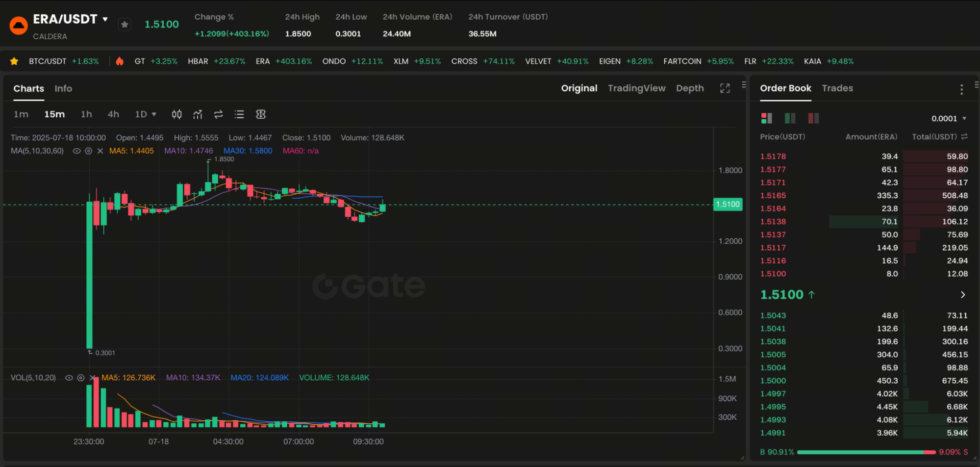980x467 pixels.
Task: Switch chart to Original view
Action: coord(579,88)
